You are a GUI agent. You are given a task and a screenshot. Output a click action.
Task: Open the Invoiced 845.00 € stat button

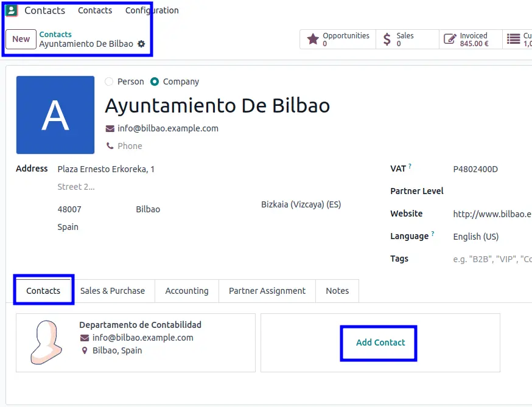(471, 39)
